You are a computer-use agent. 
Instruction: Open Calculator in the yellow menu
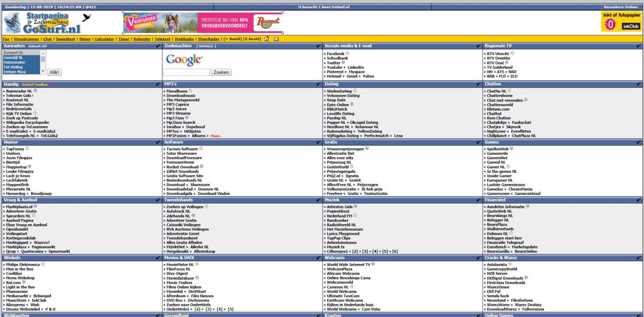(104, 39)
